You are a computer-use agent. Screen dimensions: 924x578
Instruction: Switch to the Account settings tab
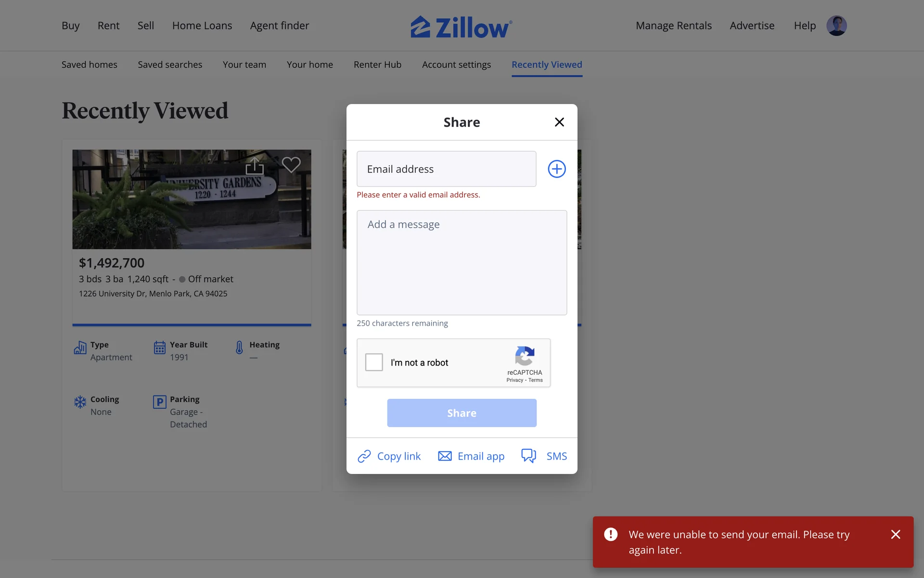tap(456, 65)
